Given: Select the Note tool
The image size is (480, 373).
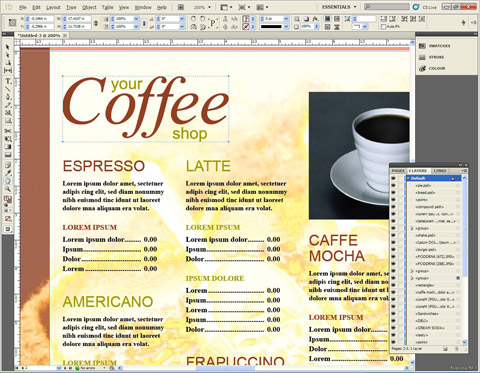Looking at the screenshot, I should coord(7,165).
